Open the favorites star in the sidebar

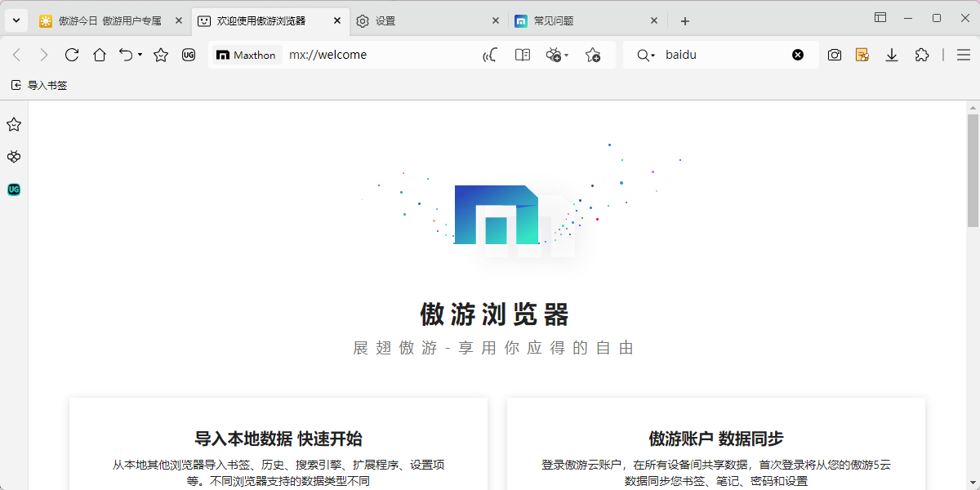(x=13, y=124)
